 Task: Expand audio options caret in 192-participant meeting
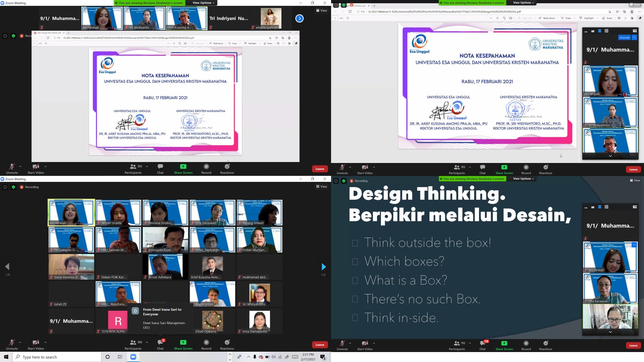click(x=350, y=343)
